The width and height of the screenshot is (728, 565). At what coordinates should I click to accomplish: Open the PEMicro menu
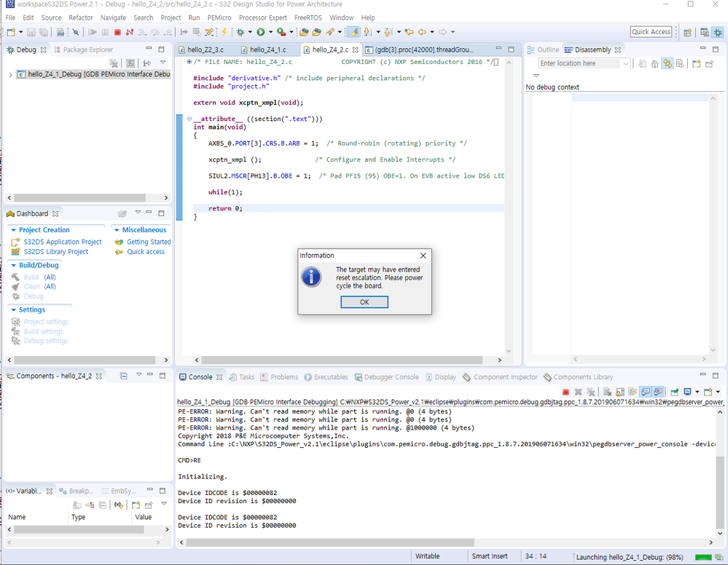pyautogui.click(x=219, y=17)
